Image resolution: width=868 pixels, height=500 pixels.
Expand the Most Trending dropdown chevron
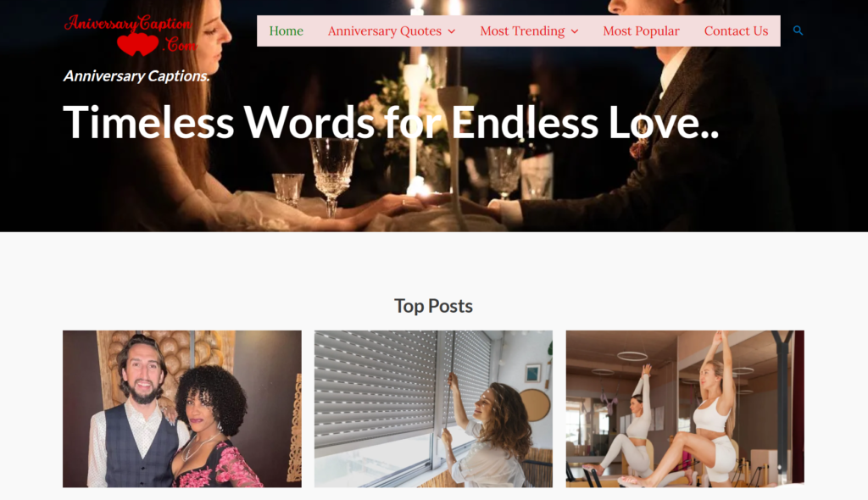click(x=575, y=31)
